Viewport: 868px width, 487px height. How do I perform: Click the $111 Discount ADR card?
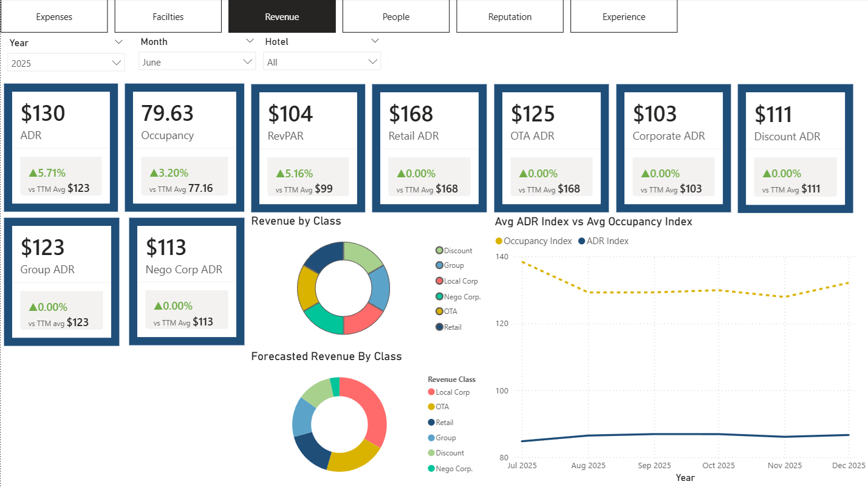[x=795, y=148]
